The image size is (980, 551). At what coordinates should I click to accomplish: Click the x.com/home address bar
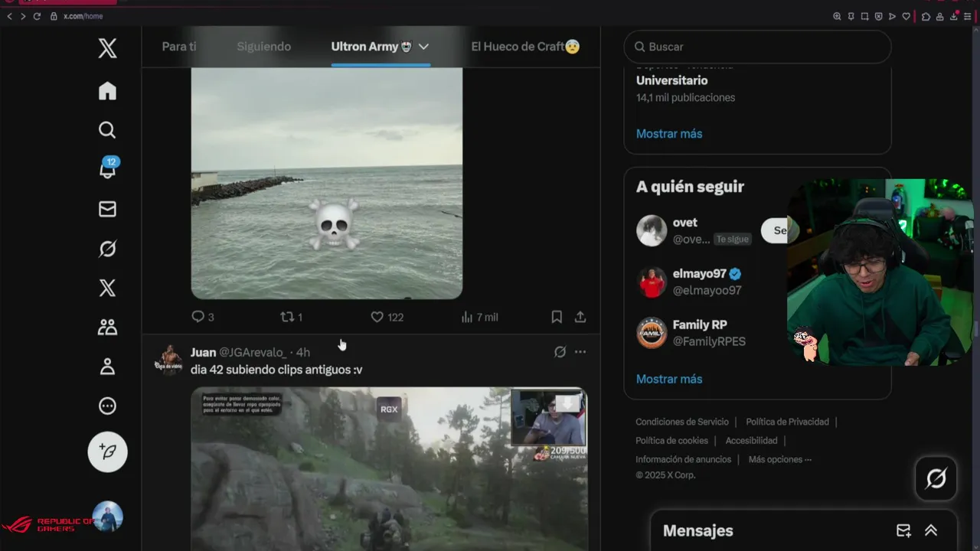tap(83, 16)
